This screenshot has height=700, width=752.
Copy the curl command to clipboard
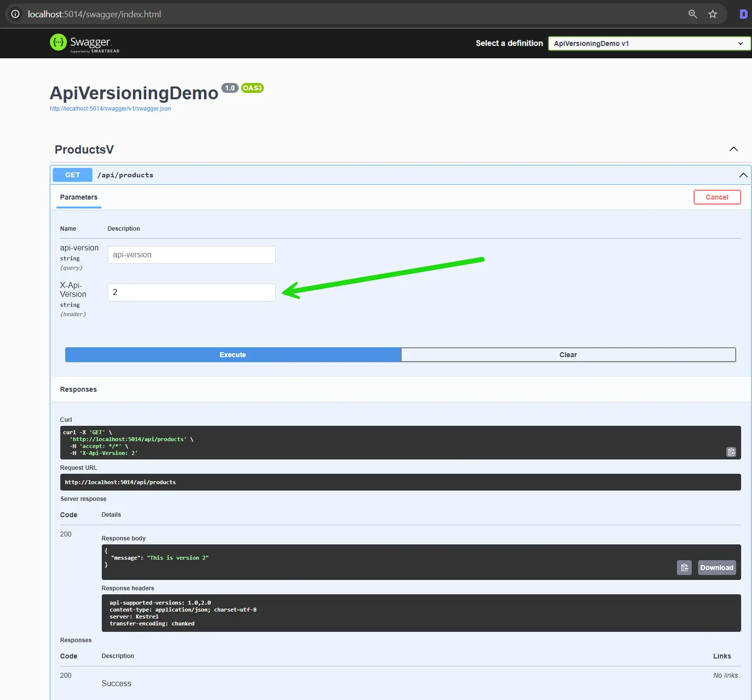click(731, 452)
